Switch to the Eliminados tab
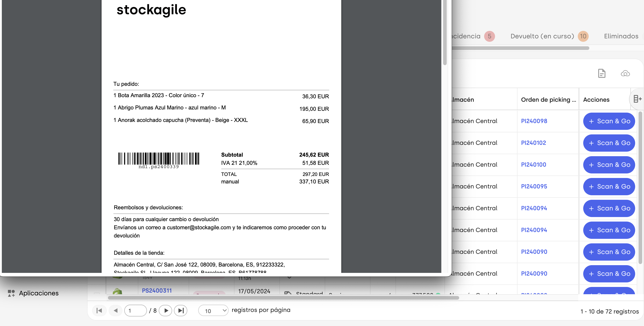This screenshot has height=326, width=644. pyautogui.click(x=621, y=36)
